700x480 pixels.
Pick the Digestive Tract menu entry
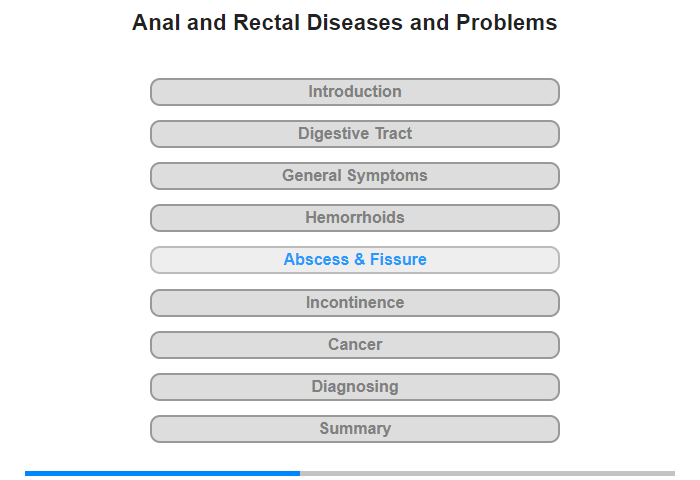pyautogui.click(x=354, y=134)
